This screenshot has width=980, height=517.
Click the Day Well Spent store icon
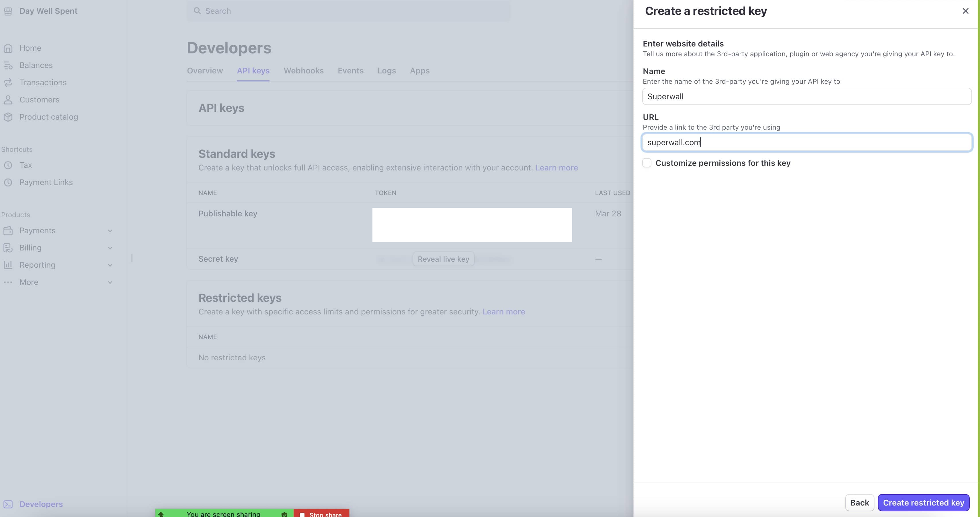(8, 11)
